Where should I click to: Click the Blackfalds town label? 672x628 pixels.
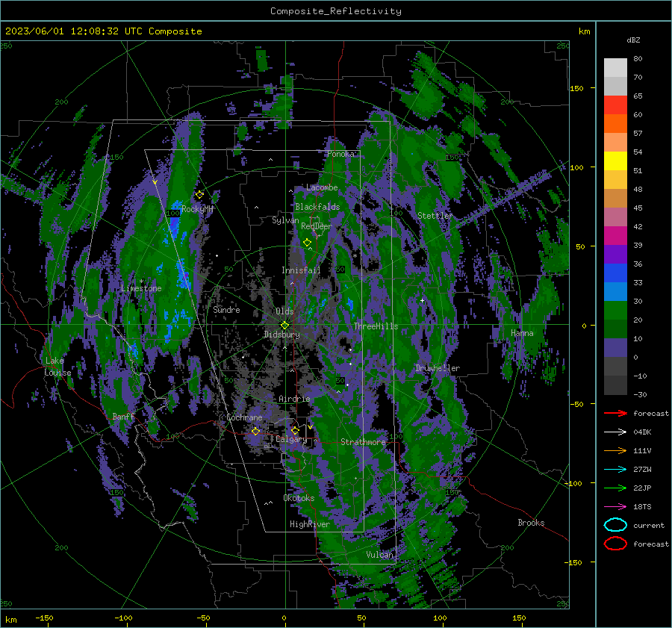point(317,207)
